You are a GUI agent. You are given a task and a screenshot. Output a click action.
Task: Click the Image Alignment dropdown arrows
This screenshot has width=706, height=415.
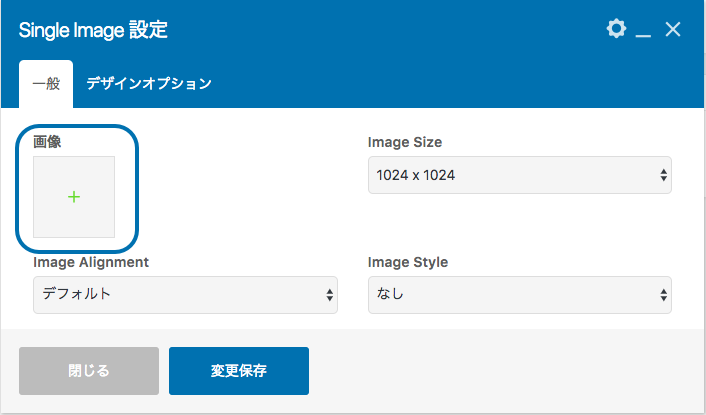coord(329,294)
